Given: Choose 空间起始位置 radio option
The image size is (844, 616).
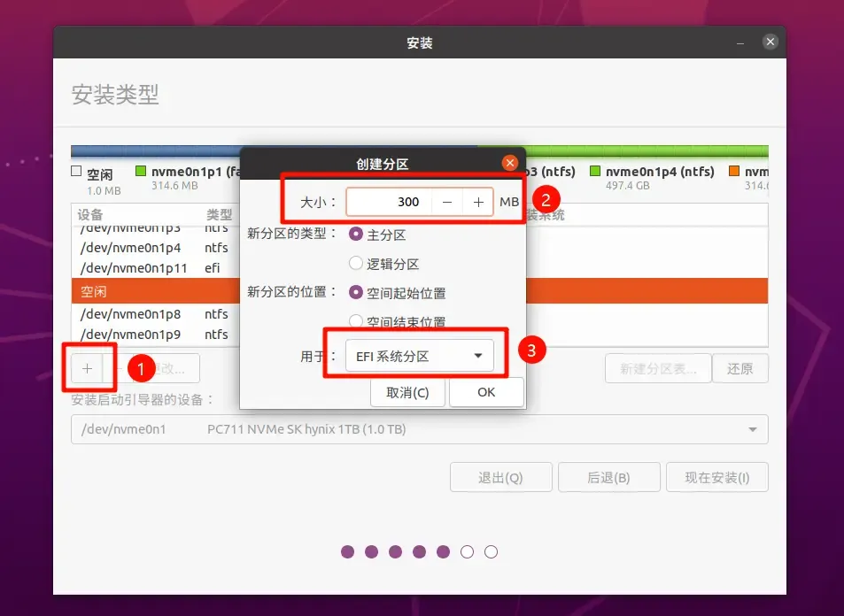Looking at the screenshot, I should pyautogui.click(x=356, y=292).
